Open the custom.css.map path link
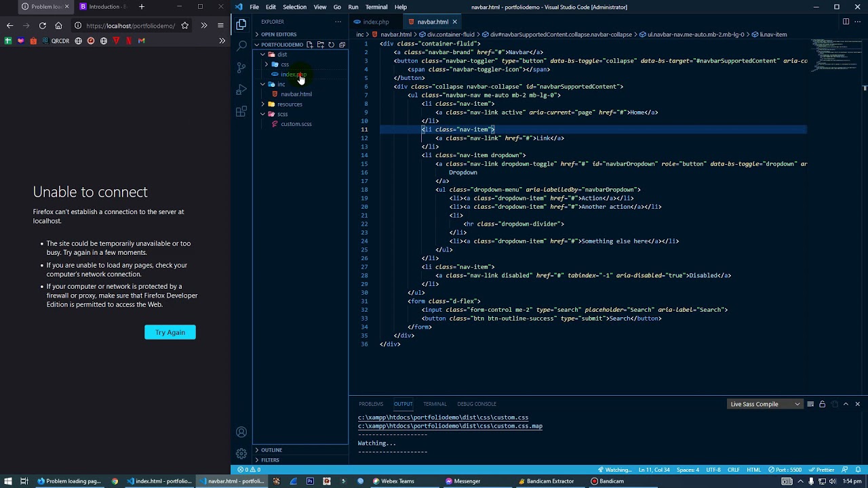Screen dimensions: 868x488 tap(450, 426)
